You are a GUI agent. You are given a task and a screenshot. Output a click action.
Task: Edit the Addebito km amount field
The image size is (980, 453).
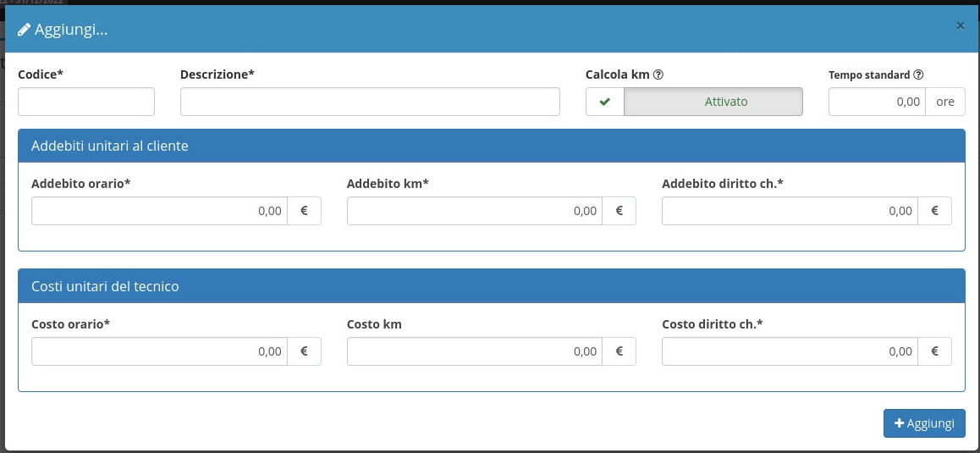click(474, 211)
